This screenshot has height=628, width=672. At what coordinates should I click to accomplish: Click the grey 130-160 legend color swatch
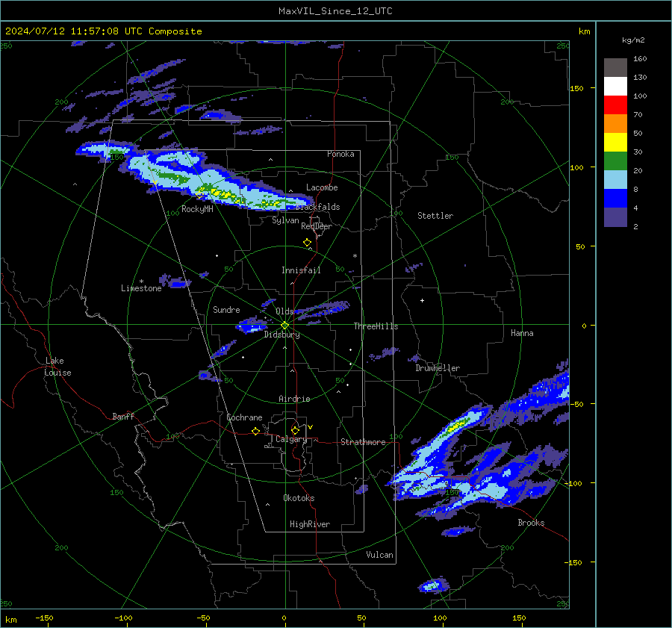pyautogui.click(x=615, y=67)
